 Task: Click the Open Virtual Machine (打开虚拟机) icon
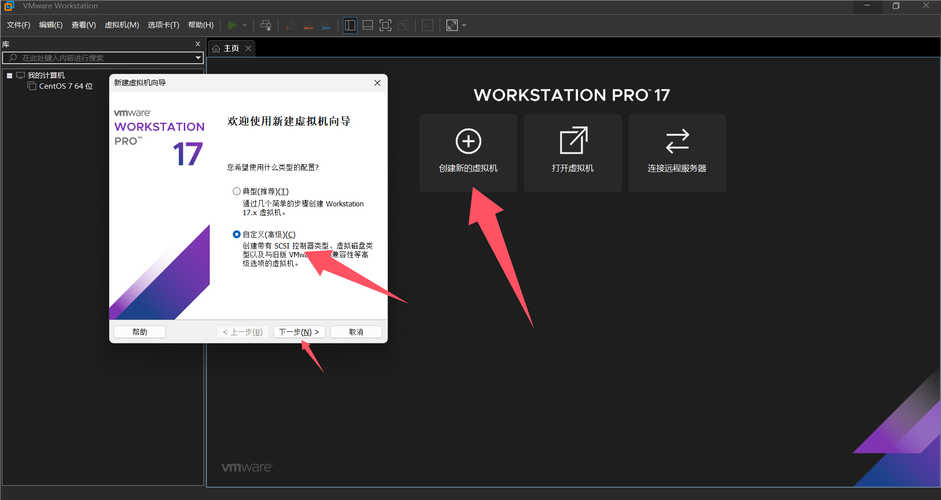click(573, 141)
